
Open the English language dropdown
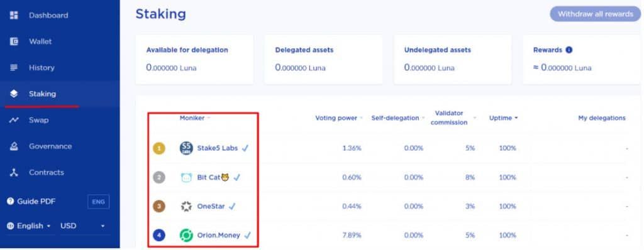[29, 226]
